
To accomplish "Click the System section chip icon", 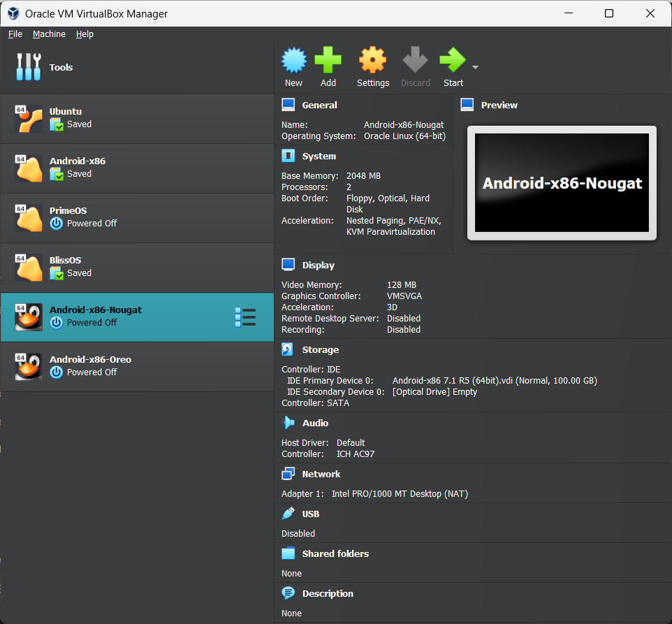I will (x=288, y=156).
